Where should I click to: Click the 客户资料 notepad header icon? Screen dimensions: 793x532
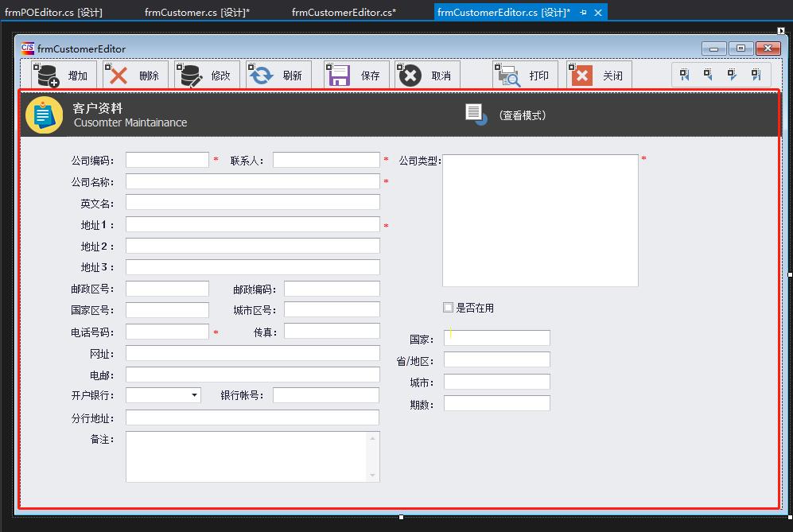click(x=44, y=114)
